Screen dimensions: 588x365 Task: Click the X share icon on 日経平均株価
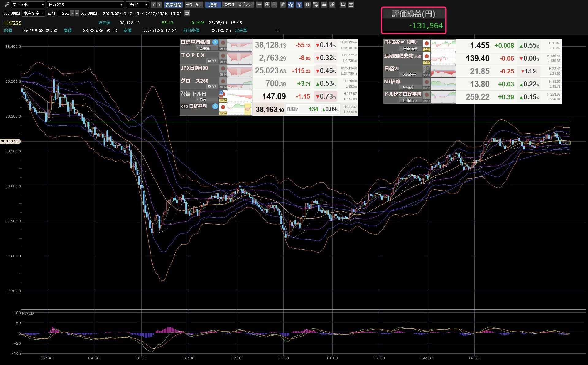(215, 42)
